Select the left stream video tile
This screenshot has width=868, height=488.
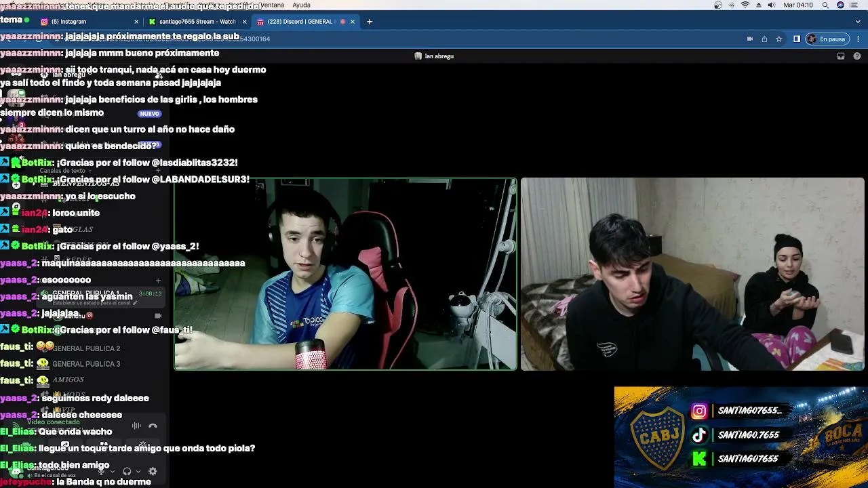pos(345,274)
